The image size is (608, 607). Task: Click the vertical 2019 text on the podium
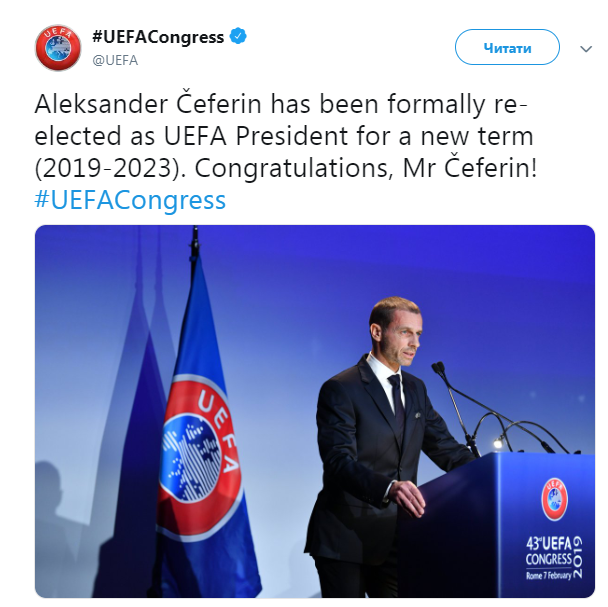pyautogui.click(x=580, y=556)
